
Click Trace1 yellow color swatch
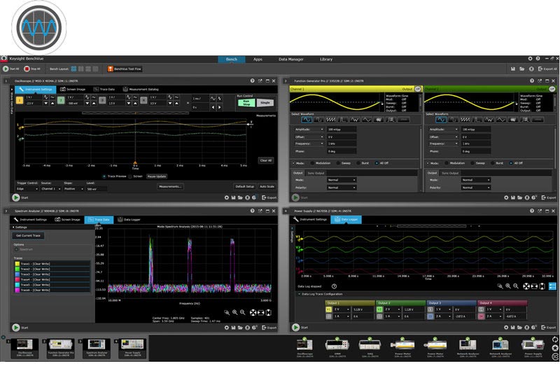tap(17, 264)
